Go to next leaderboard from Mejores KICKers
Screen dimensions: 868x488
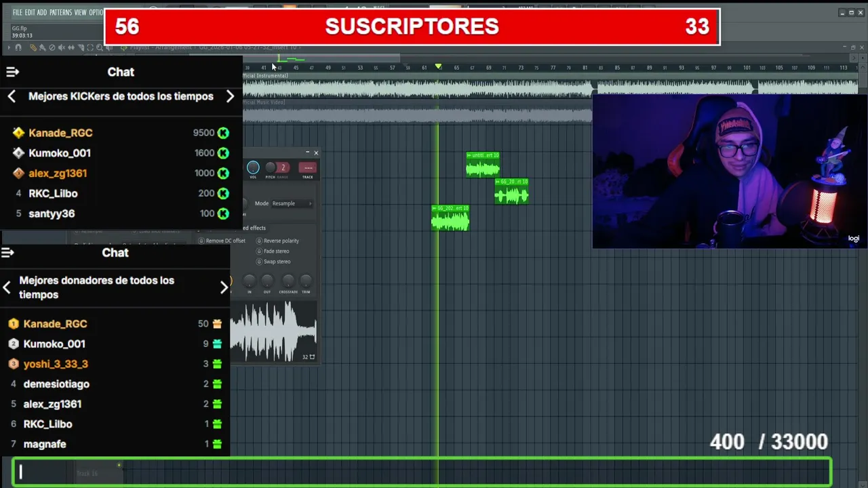(x=230, y=96)
